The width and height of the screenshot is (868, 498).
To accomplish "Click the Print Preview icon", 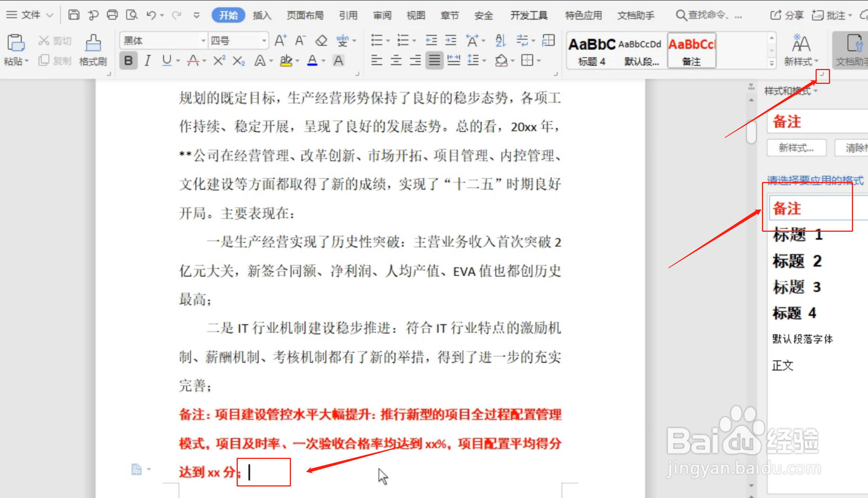I will pos(132,15).
